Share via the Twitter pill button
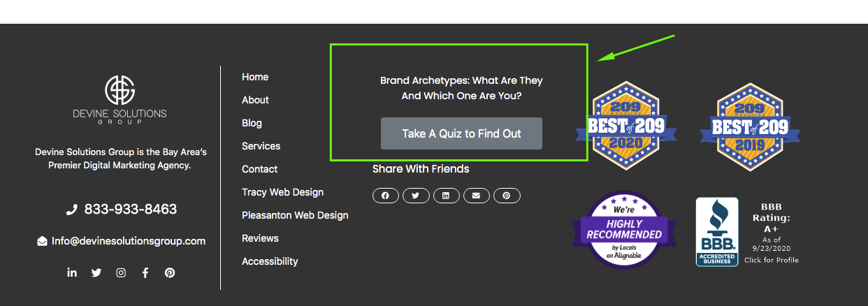The width and height of the screenshot is (868, 306). [416, 196]
